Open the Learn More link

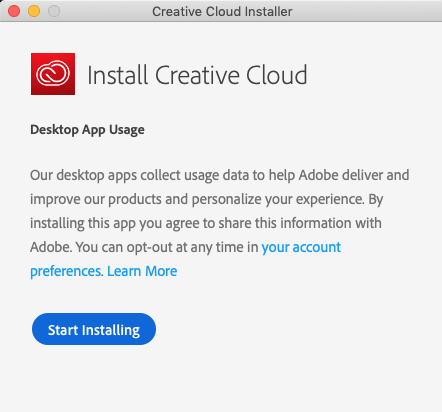pos(142,271)
